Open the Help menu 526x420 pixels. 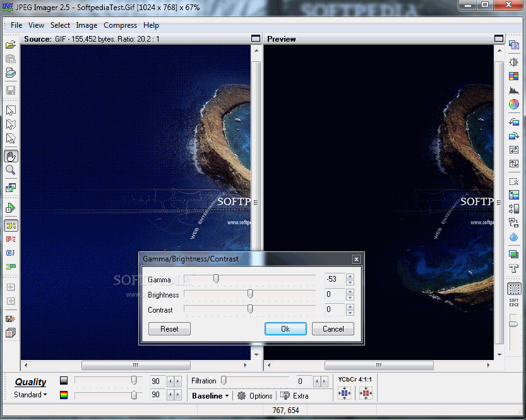coord(152,25)
